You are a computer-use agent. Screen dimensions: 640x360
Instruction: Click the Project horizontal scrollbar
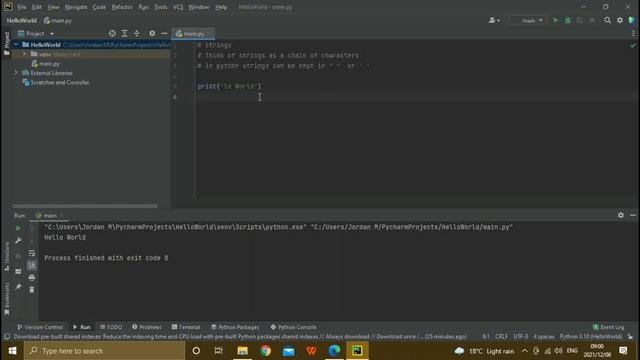tap(84, 206)
